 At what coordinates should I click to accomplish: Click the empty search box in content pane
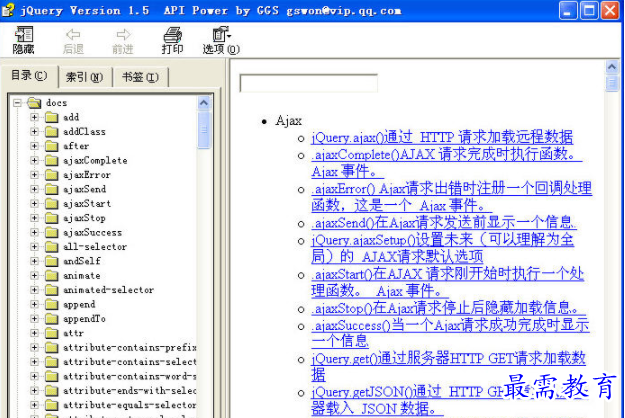309,83
